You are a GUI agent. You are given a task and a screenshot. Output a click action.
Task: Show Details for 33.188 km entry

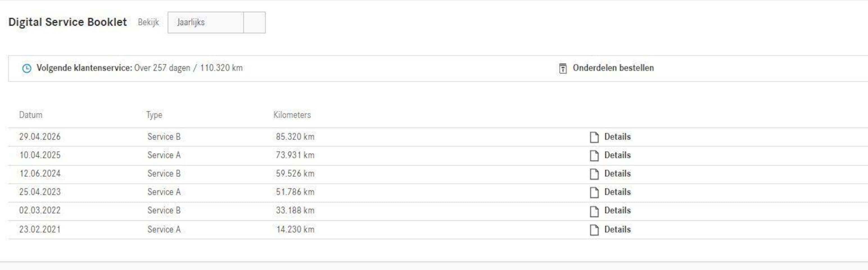[617, 210]
